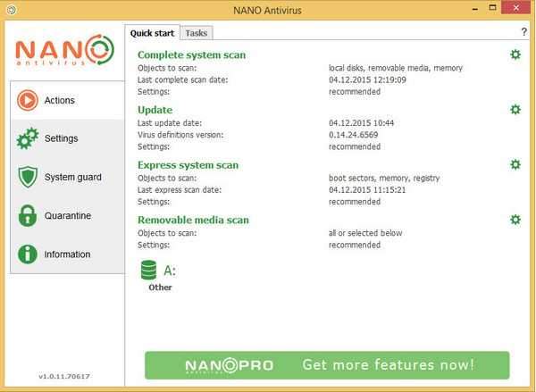Click the 'Other' label under drive A:
The image size is (536, 392).
(x=160, y=288)
